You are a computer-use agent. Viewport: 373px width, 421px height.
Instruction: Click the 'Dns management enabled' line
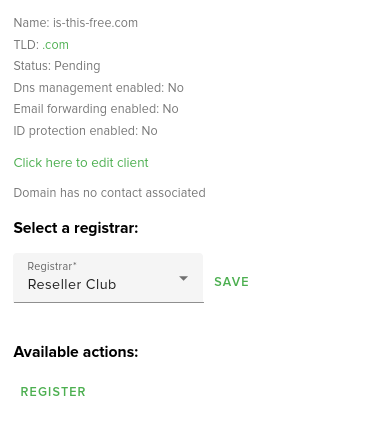98,88
